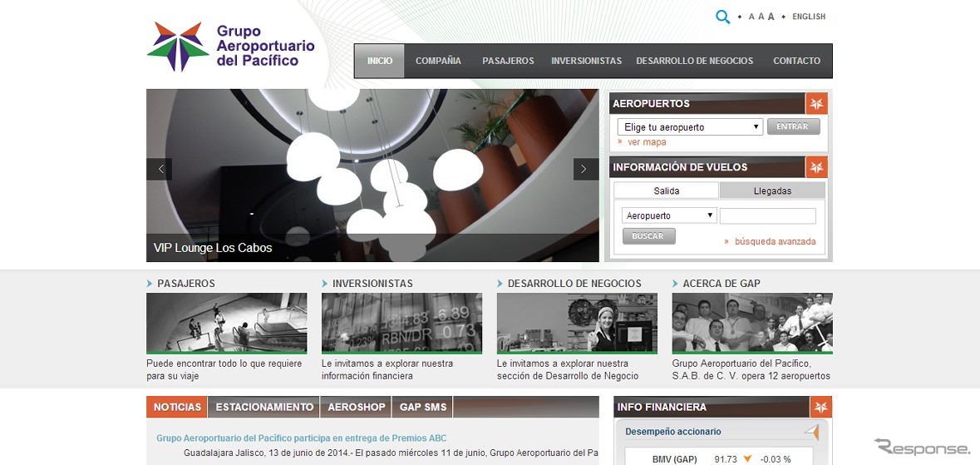Click the arrow bullet beside Inversionistas heading

click(325, 284)
